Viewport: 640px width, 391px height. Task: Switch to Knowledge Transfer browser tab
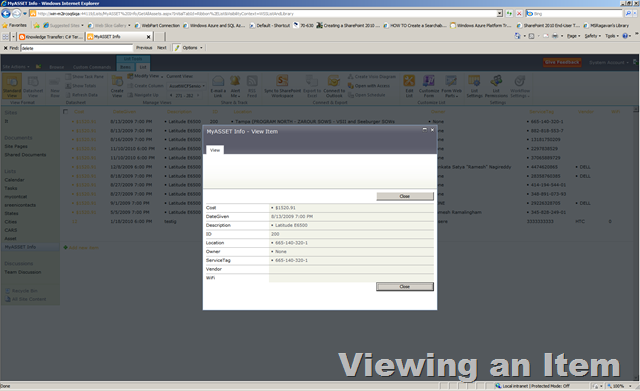point(51,37)
